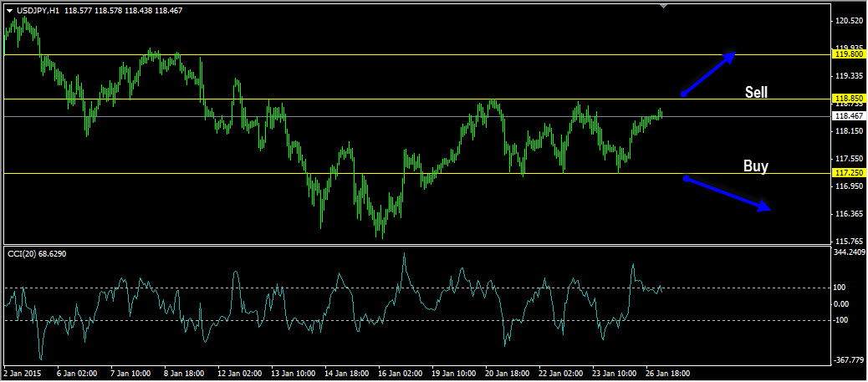868x382 pixels.
Task: Select the Sell text label
Action: 756,93
